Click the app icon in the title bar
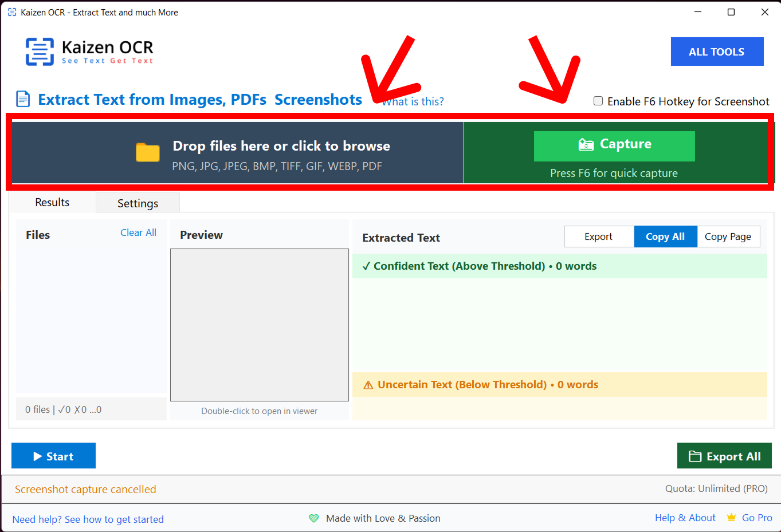781x532 pixels. [11, 12]
